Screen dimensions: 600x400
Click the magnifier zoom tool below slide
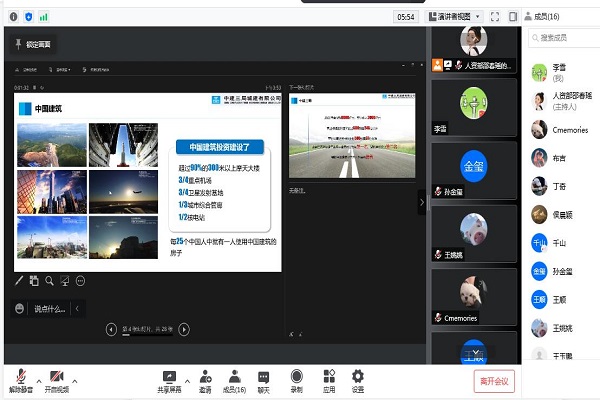49,281
